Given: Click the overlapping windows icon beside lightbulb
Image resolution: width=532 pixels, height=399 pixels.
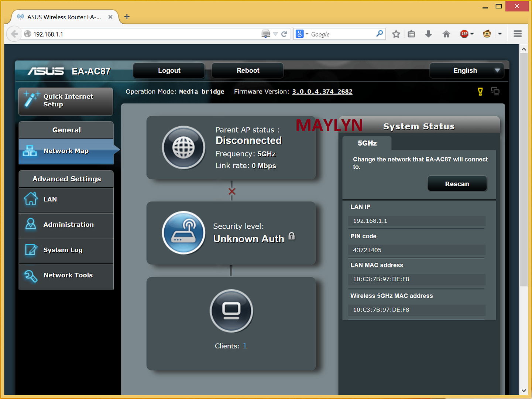Looking at the screenshot, I should click(x=495, y=91).
